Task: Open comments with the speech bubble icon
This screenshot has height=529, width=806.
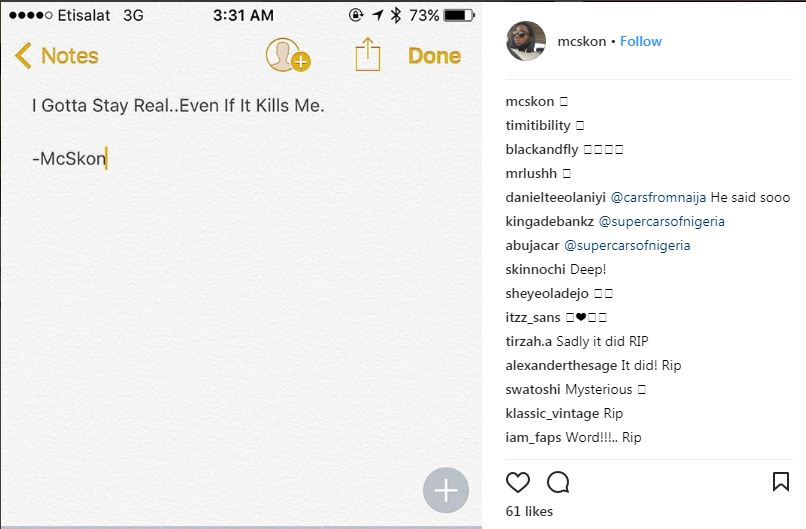Action: coord(558,483)
